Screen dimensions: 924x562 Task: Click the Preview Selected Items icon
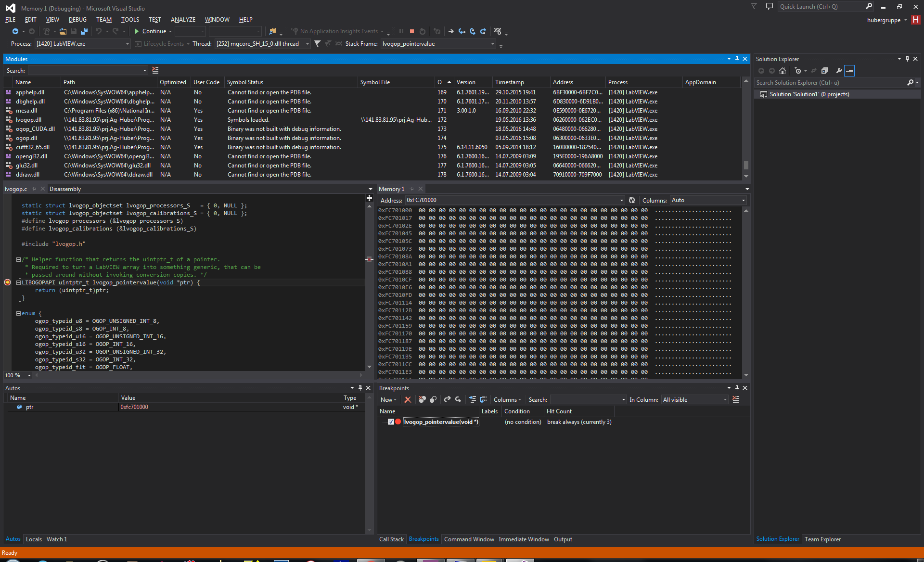(849, 71)
